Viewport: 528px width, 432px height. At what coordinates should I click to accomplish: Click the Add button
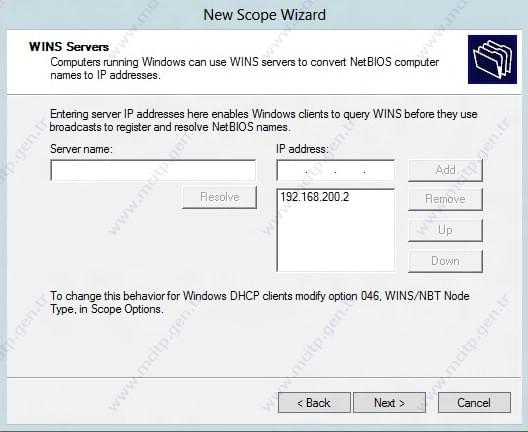(446, 170)
